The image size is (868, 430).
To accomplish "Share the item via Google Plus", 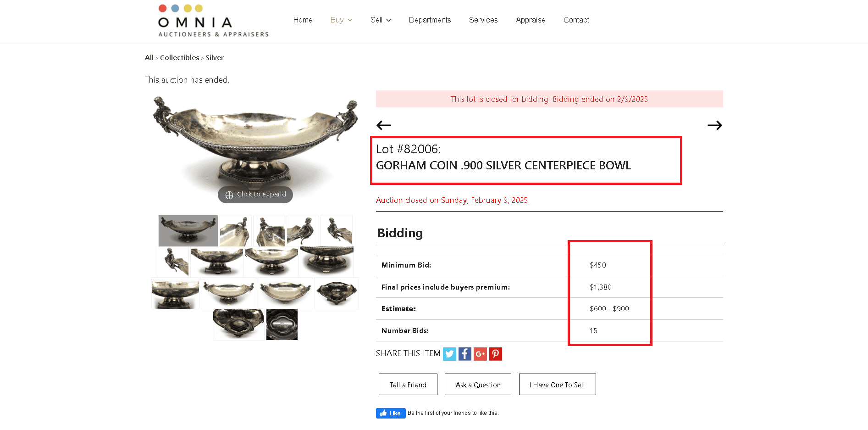I will (x=480, y=354).
